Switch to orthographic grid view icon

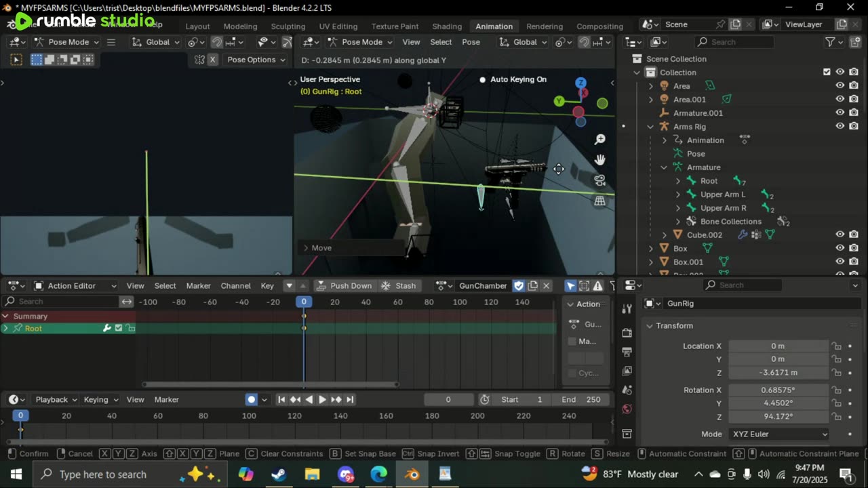click(x=600, y=201)
